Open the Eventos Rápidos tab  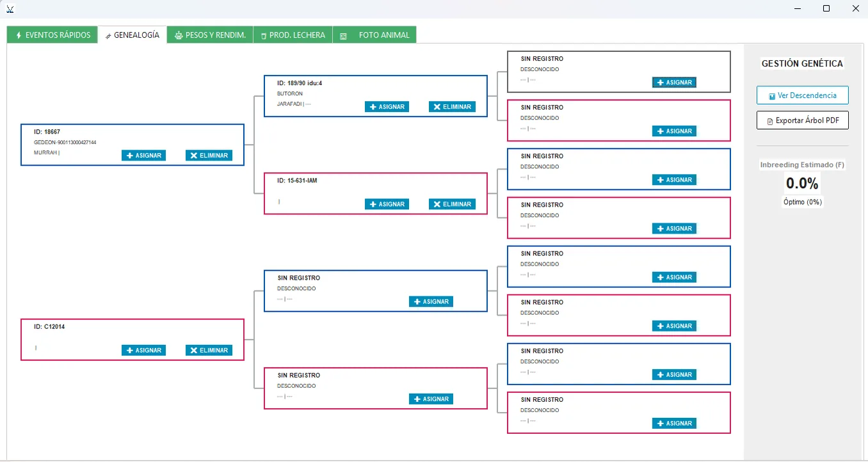(52, 35)
